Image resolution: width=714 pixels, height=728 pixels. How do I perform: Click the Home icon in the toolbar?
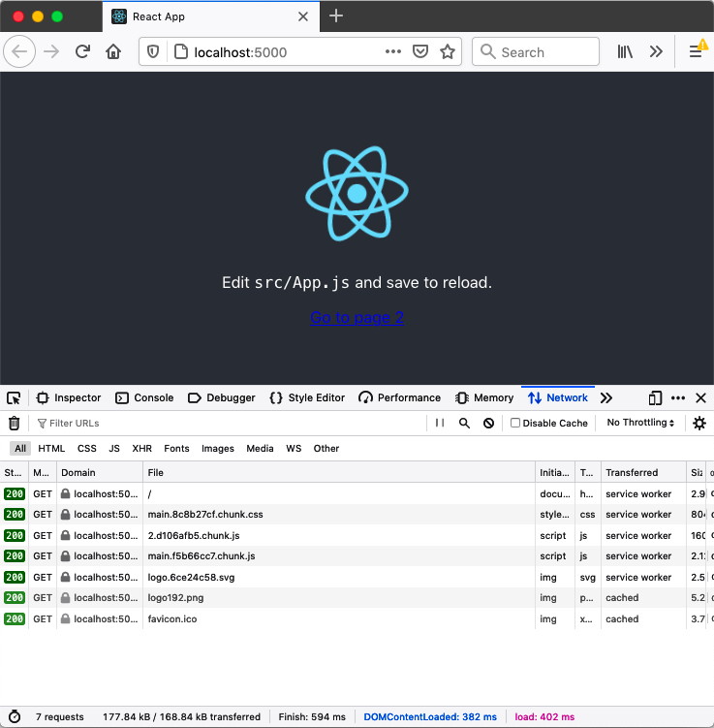point(113,52)
